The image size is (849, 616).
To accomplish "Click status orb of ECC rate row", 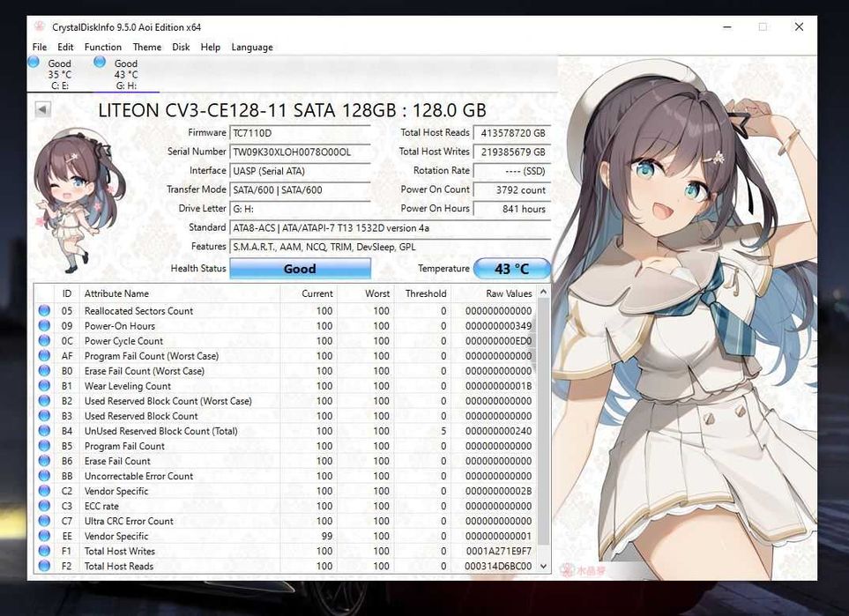I will 44,506.
